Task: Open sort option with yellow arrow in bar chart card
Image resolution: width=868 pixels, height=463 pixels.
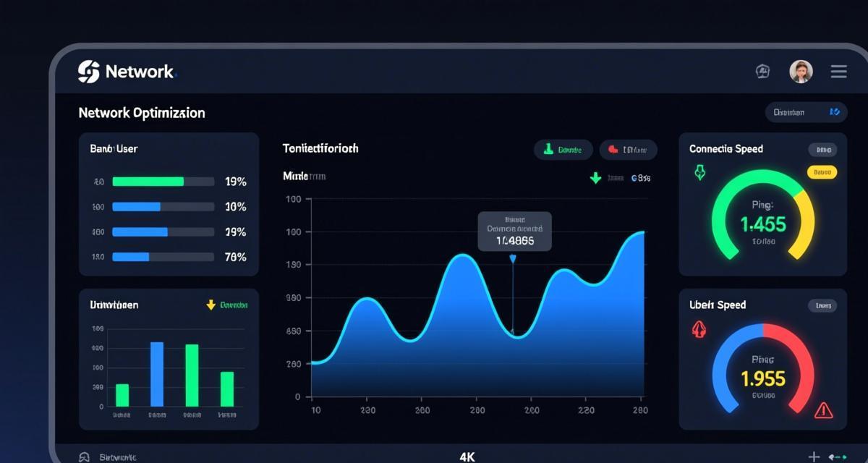Action: 227,305
